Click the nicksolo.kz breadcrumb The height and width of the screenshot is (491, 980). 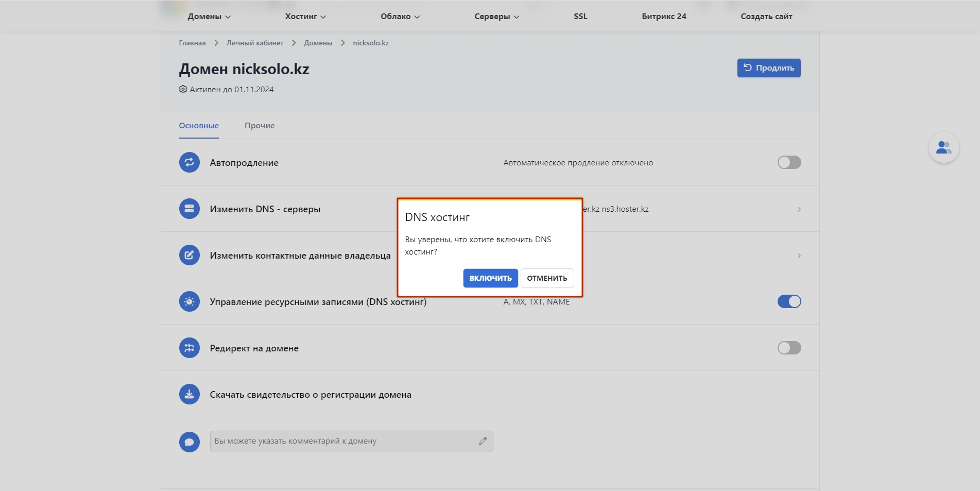pos(371,43)
